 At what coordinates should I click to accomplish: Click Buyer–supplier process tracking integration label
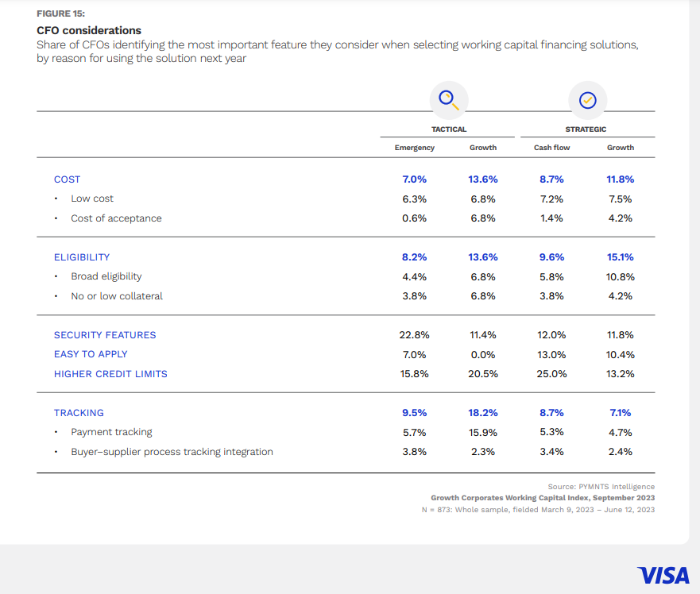click(x=172, y=452)
